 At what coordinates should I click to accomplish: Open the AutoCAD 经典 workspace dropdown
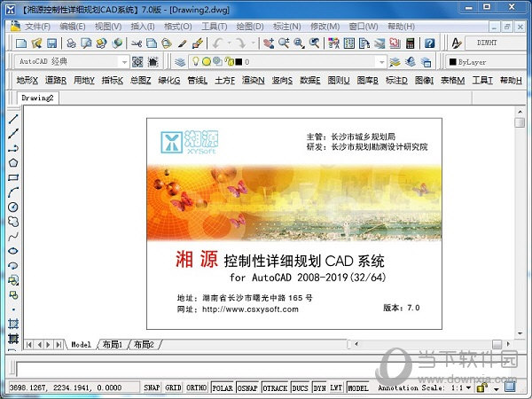coord(124,62)
